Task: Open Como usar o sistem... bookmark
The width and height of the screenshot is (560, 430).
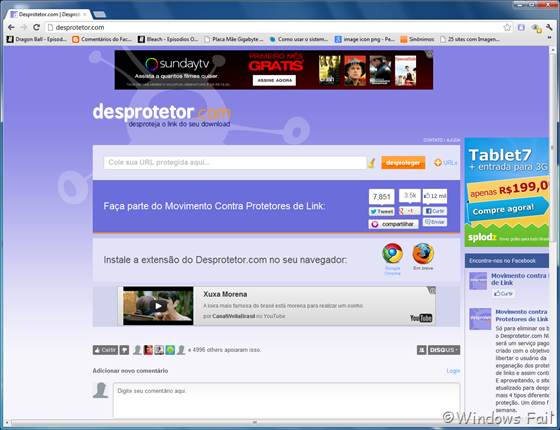Action: (x=299, y=39)
